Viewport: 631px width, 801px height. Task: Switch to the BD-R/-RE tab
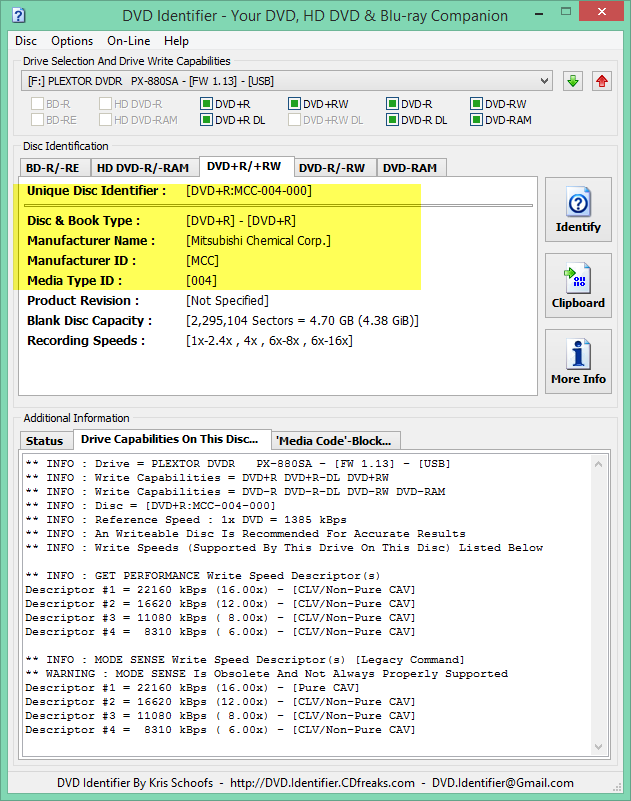coord(53,168)
